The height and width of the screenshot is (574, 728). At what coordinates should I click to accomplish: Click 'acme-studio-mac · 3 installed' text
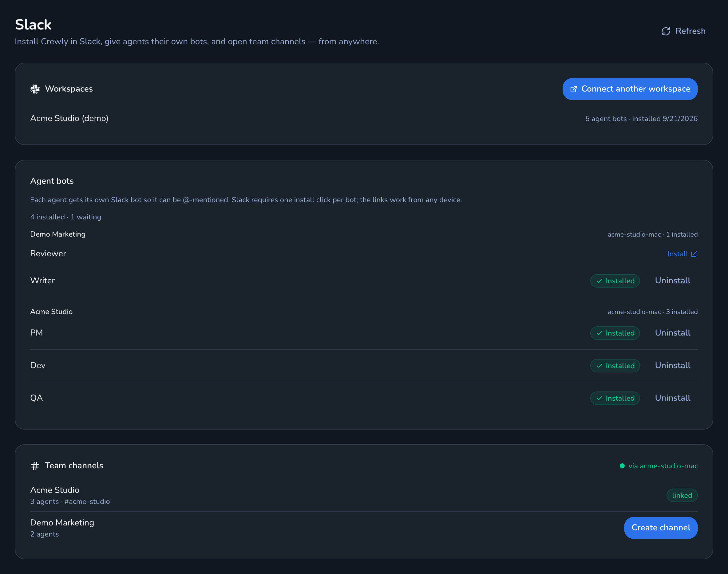tap(652, 312)
